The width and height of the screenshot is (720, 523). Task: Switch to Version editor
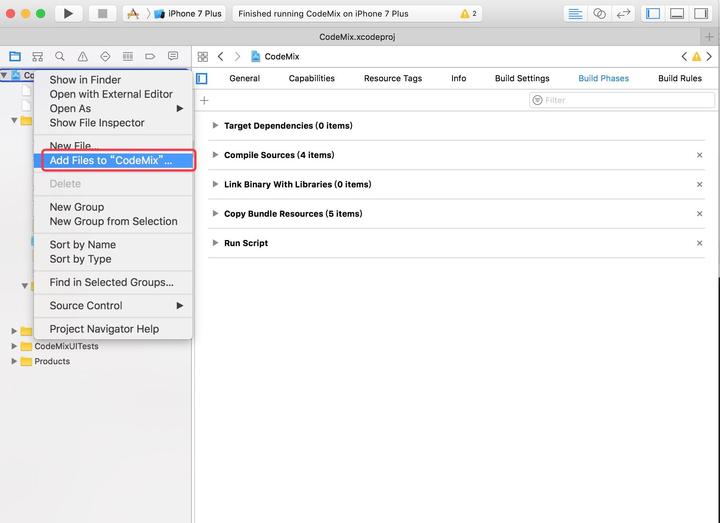[623, 14]
